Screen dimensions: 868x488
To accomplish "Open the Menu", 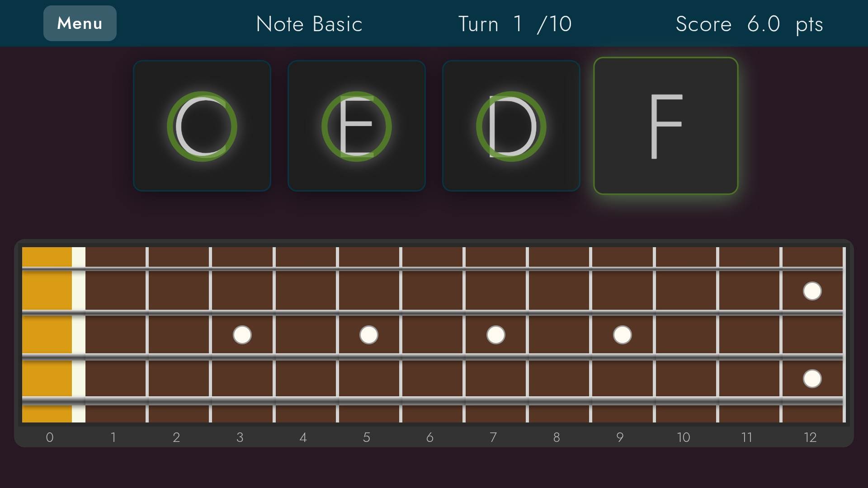I will 80,23.
